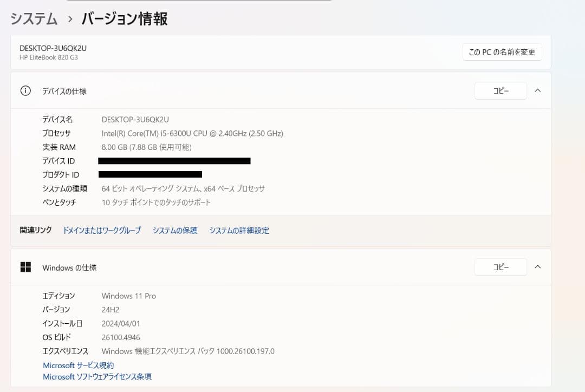This screenshot has width=585, height=392.
Task: Copy the device specifications with コピー
Action: click(x=500, y=90)
